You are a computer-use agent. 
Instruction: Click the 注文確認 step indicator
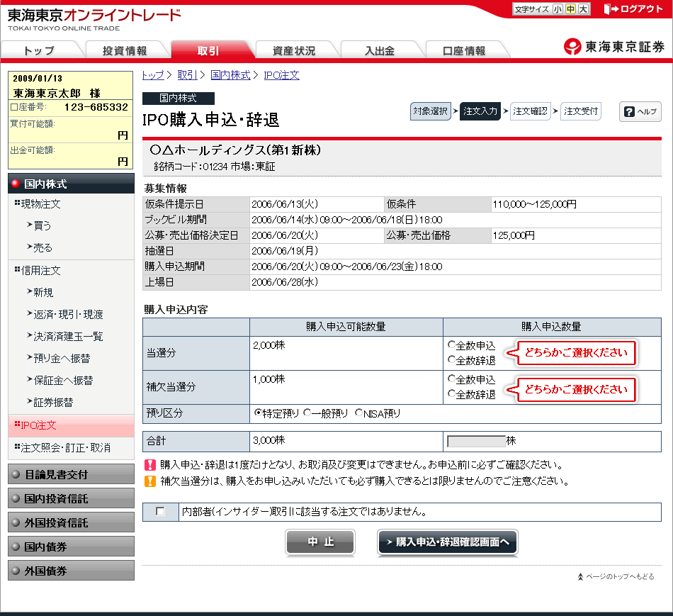(530, 111)
